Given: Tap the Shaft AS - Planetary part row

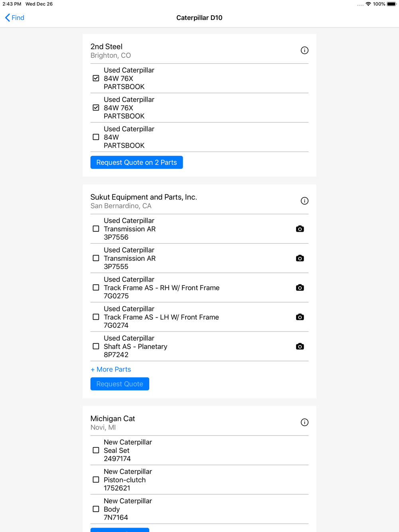Looking at the screenshot, I should coord(199,347).
